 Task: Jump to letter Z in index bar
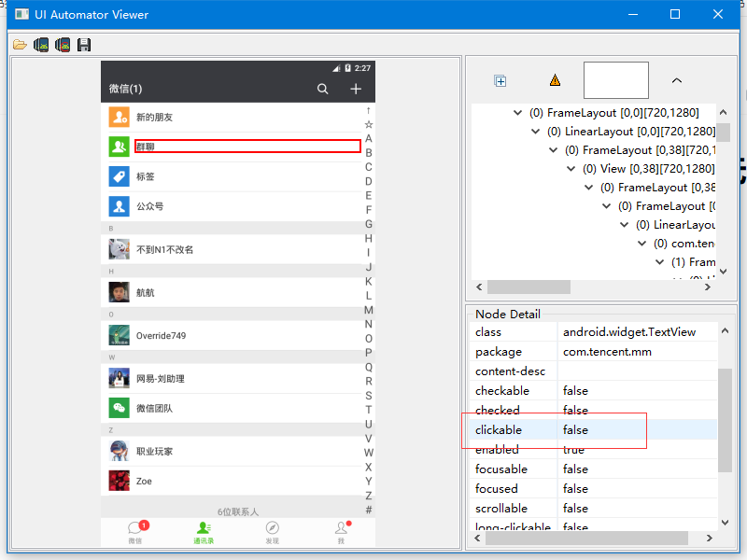tap(368, 496)
